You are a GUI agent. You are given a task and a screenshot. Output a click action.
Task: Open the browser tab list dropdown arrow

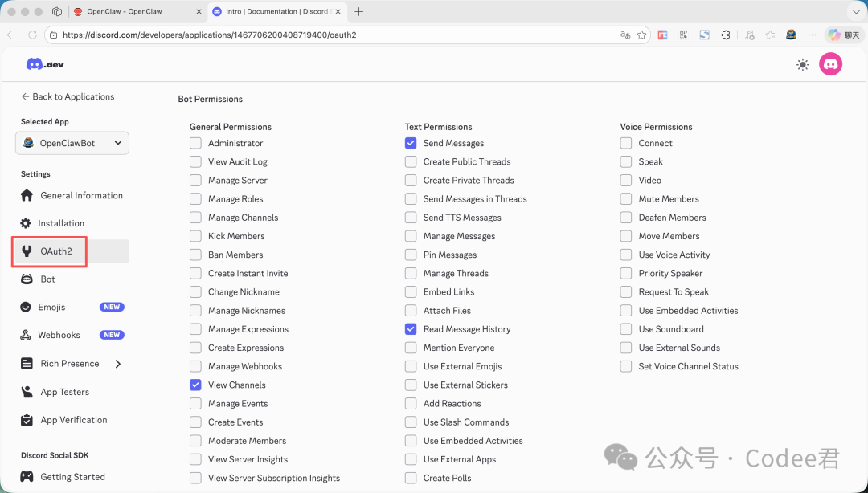856,11
